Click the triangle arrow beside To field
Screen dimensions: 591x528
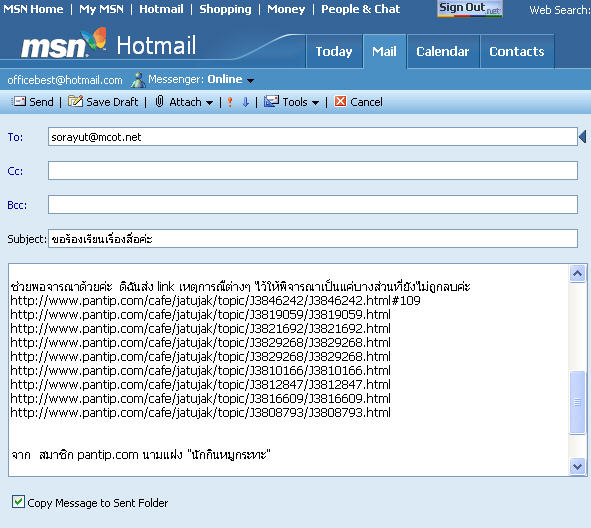click(x=582, y=136)
